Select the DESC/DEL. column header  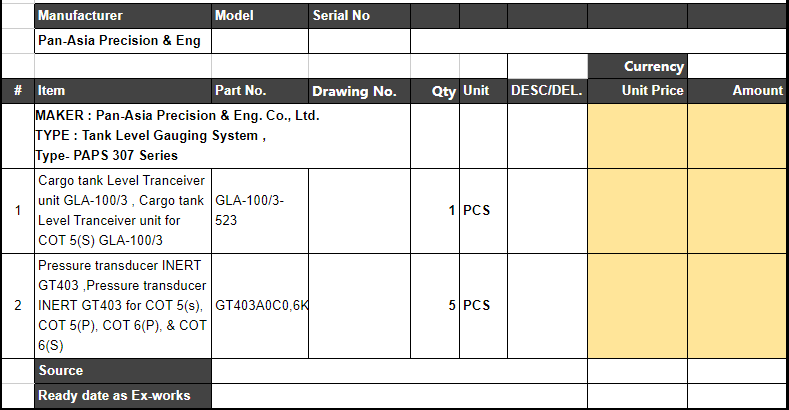(547, 91)
